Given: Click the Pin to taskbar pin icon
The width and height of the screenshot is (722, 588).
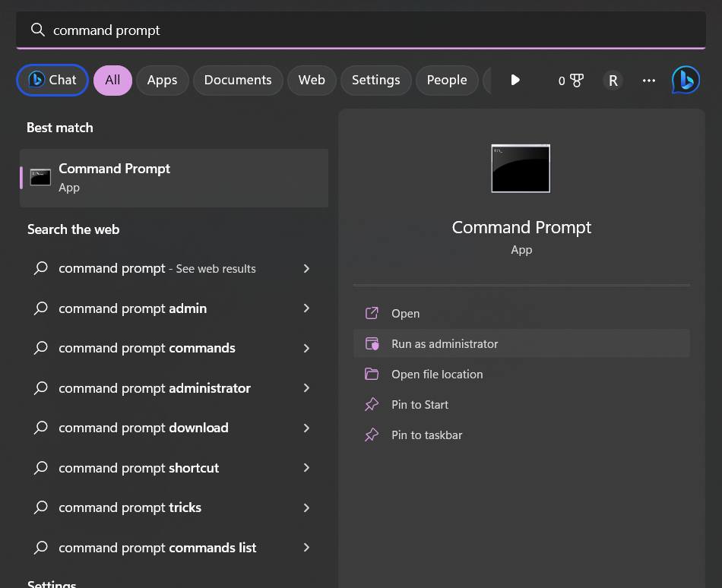Looking at the screenshot, I should tap(372, 435).
